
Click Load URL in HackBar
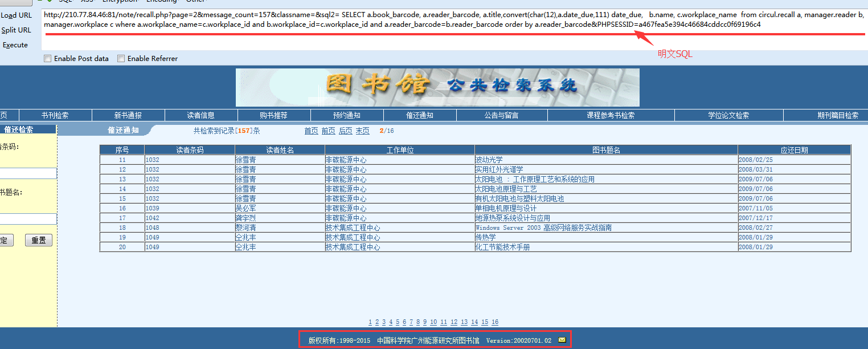(x=17, y=15)
